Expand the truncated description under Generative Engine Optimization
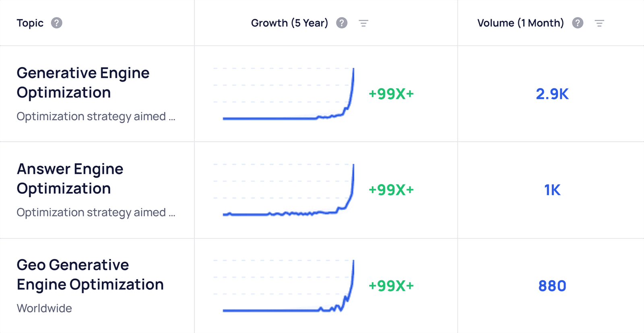 click(x=96, y=117)
